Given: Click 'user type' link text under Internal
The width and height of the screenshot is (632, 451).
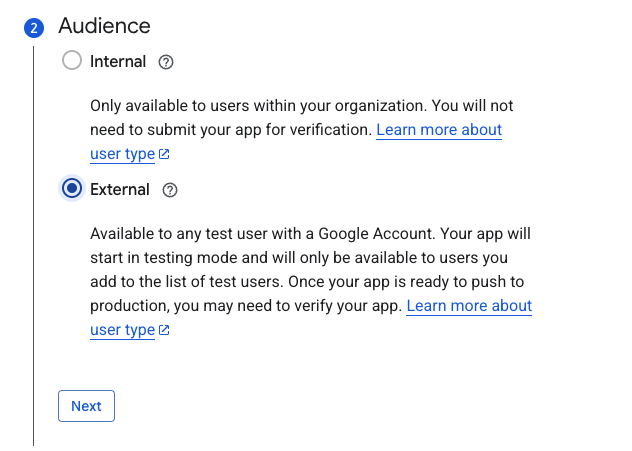Looking at the screenshot, I should (122, 154).
